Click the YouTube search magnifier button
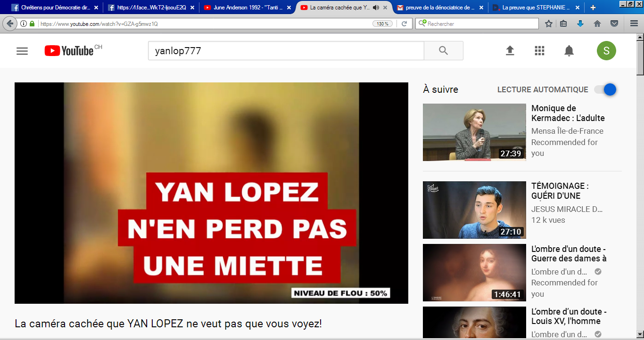 [443, 51]
